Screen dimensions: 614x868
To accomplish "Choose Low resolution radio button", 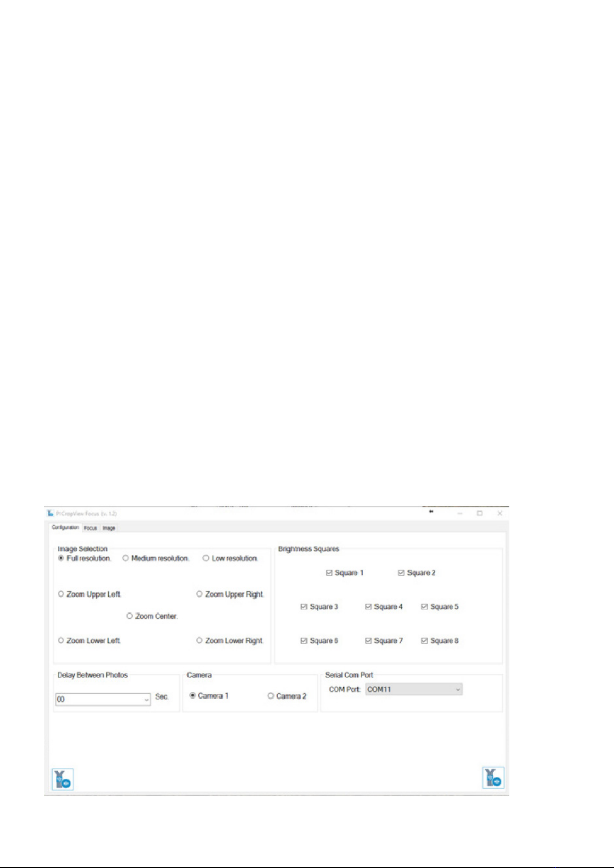I will (x=206, y=558).
